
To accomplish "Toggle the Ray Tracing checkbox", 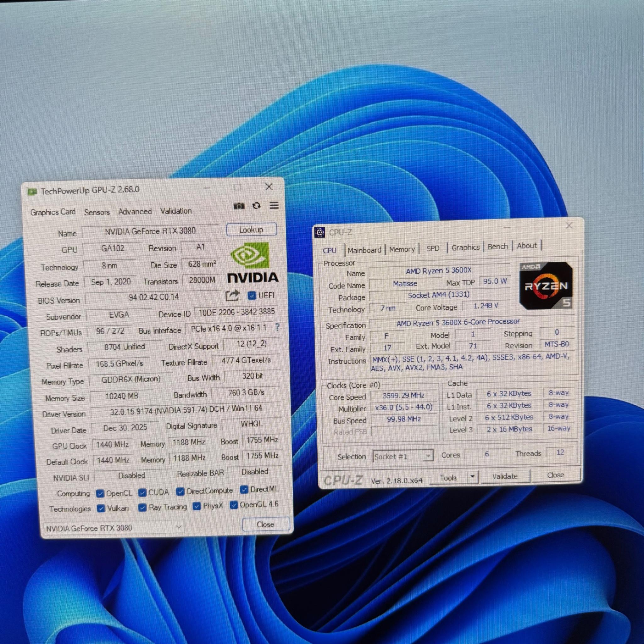I will (x=142, y=507).
